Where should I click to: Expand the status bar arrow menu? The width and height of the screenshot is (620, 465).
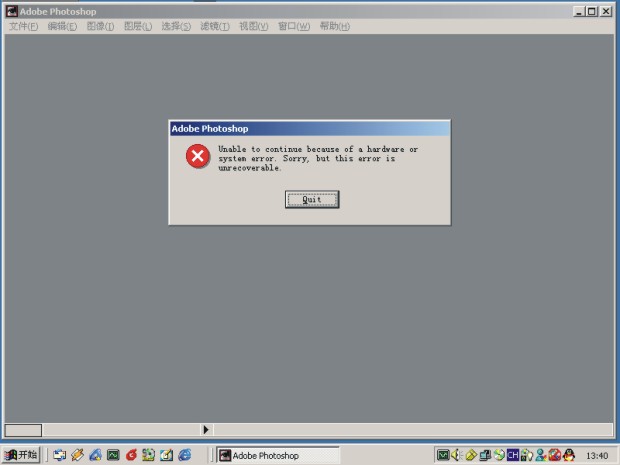tap(207, 430)
